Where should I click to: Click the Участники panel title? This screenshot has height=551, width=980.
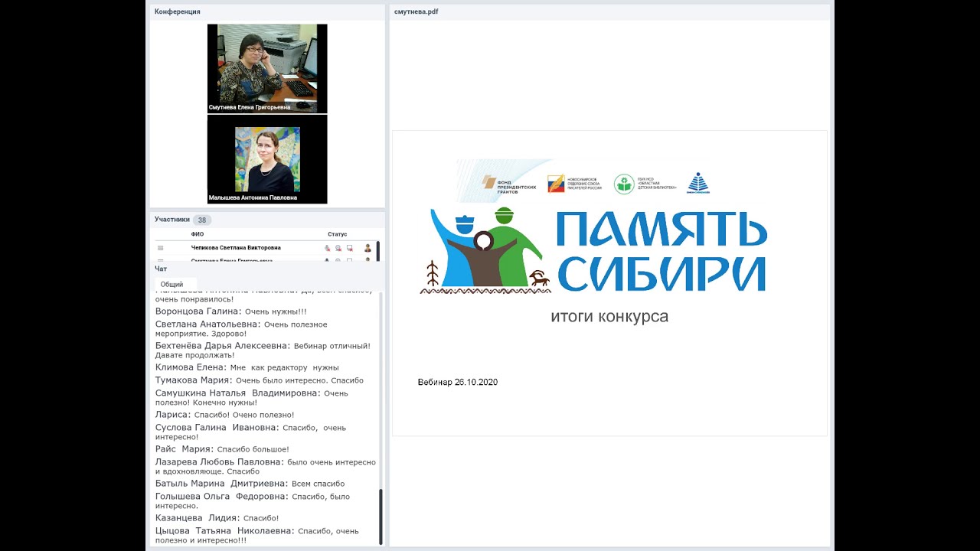(172, 220)
